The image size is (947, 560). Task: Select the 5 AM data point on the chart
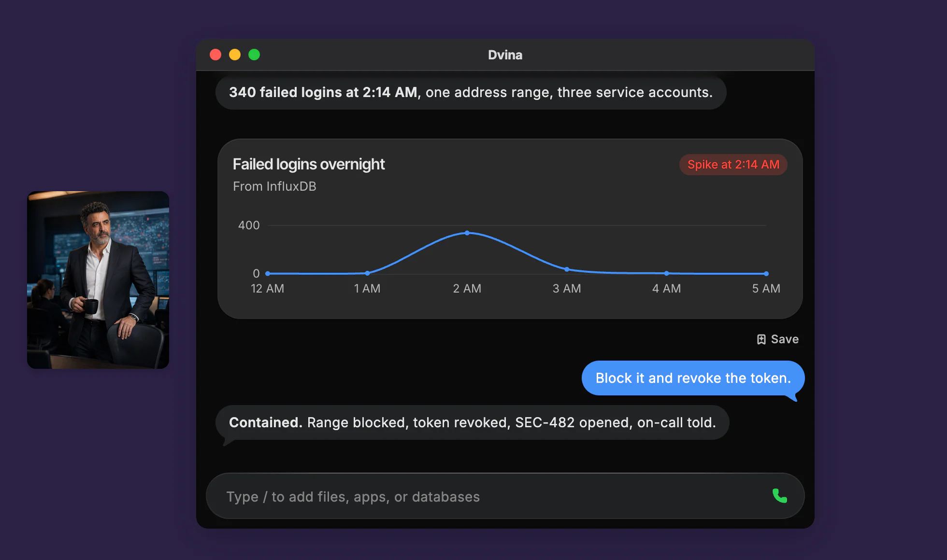tap(766, 274)
